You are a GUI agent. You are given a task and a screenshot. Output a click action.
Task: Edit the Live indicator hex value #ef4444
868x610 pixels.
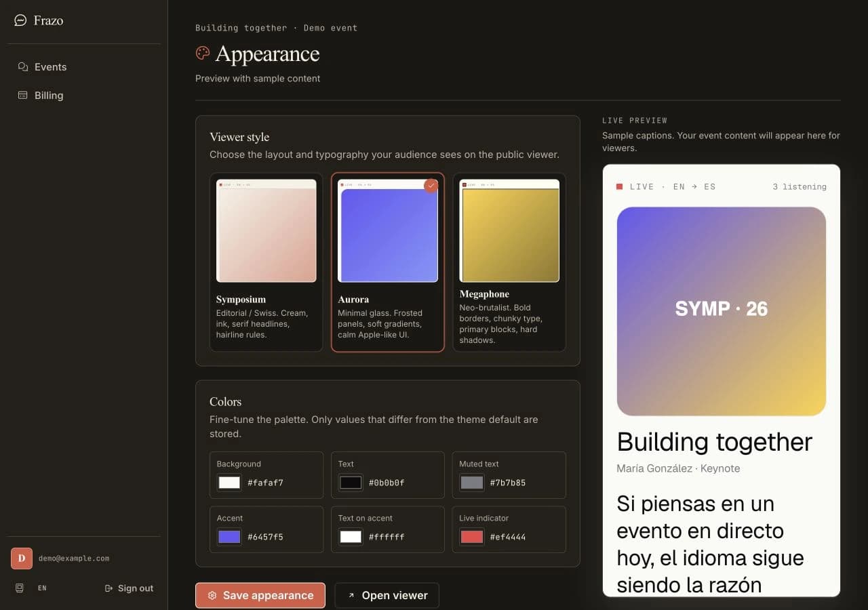tap(508, 537)
